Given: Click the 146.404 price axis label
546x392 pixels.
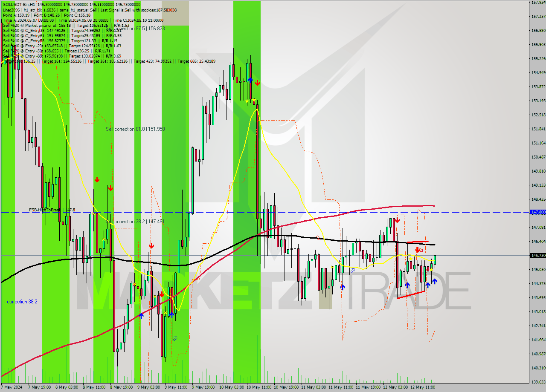Looking at the screenshot, I should pyautogui.click(x=539, y=241).
